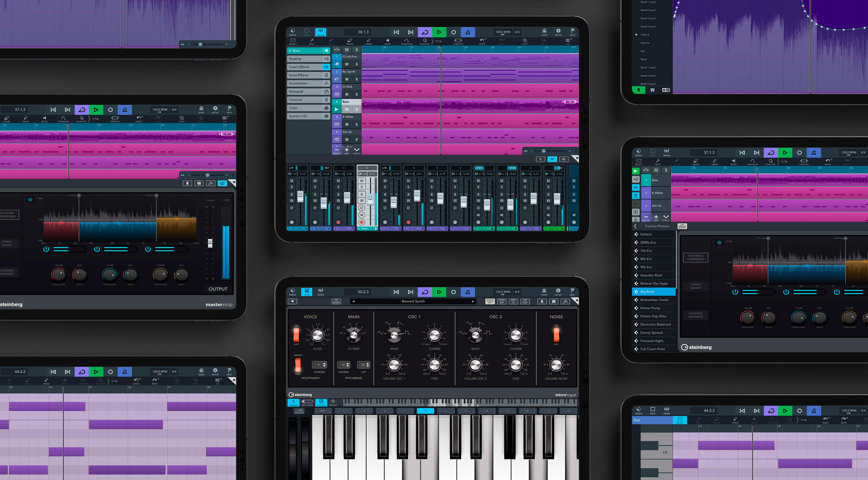
Task: Tap the Keys icon in micrologue
Action: pos(307,292)
